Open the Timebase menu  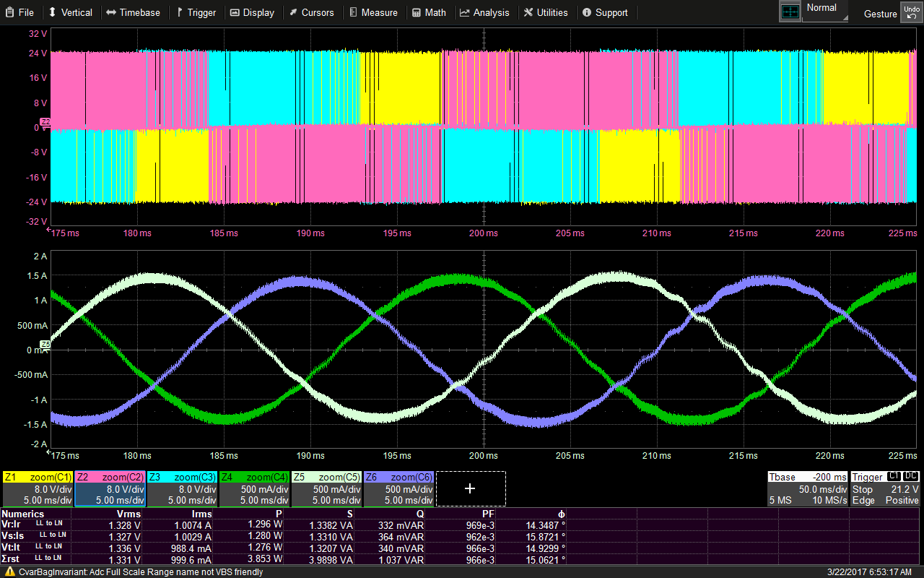[133, 12]
